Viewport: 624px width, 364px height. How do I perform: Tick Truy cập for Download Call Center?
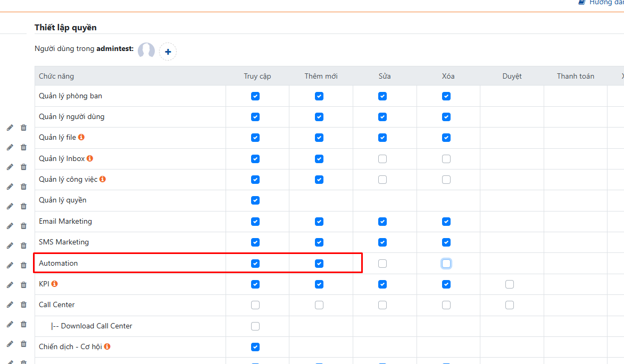click(255, 326)
